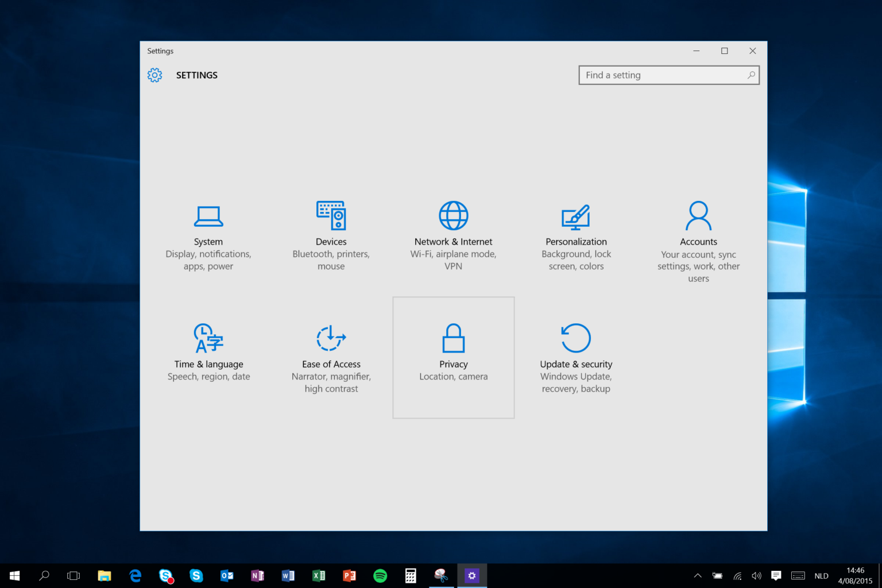Open the Windows Start menu
The image size is (882, 588).
(15, 575)
